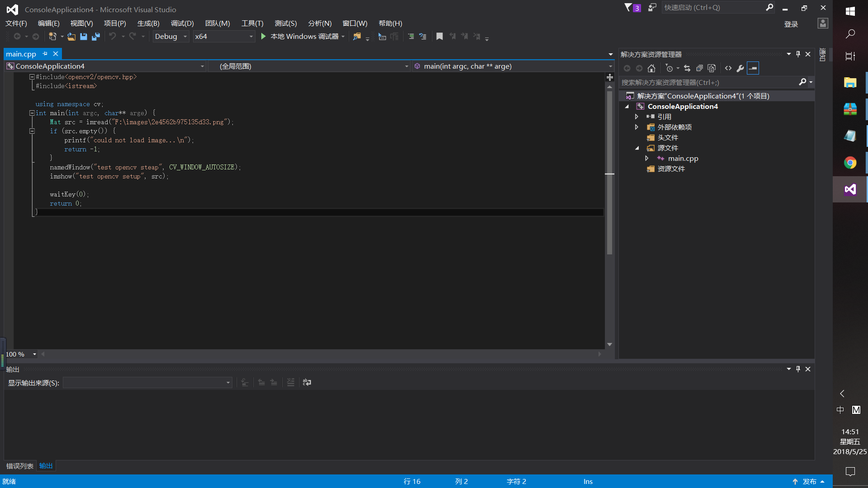Click the Redo arrow in toolbar

point(132,37)
